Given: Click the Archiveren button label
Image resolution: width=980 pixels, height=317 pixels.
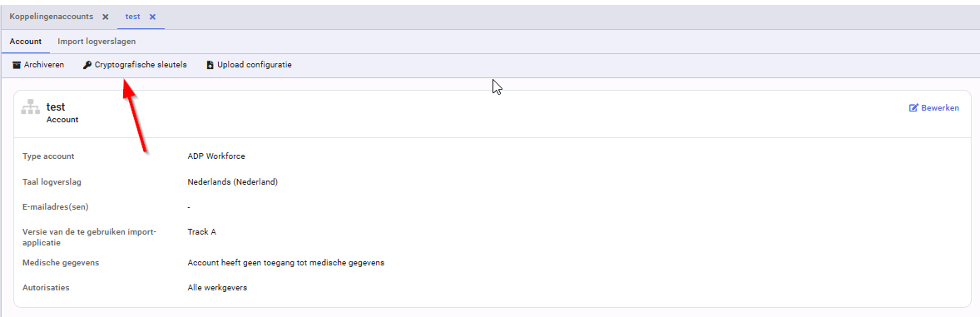Looking at the screenshot, I should 44,65.
